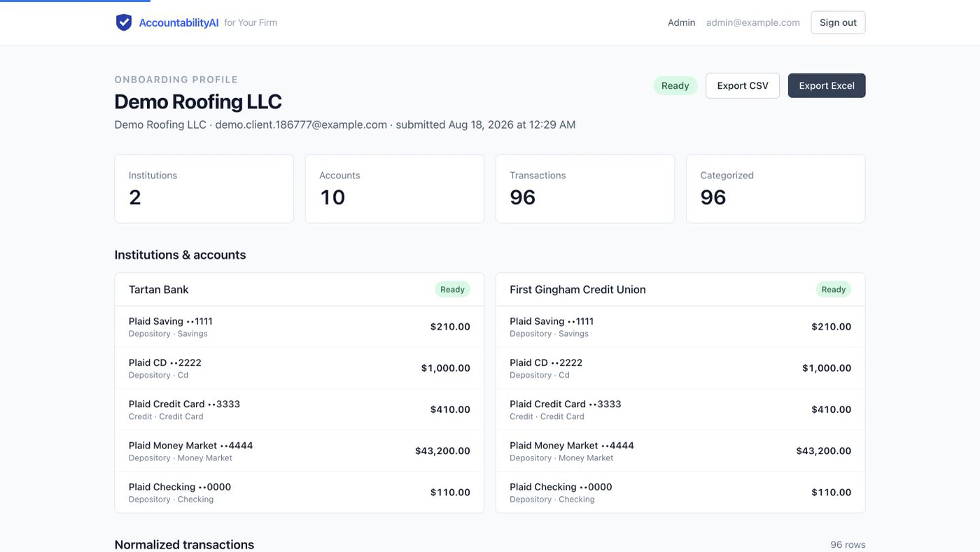Screen dimensions: 980x552
Task: Export the profile as CSV
Action: tap(743, 85)
